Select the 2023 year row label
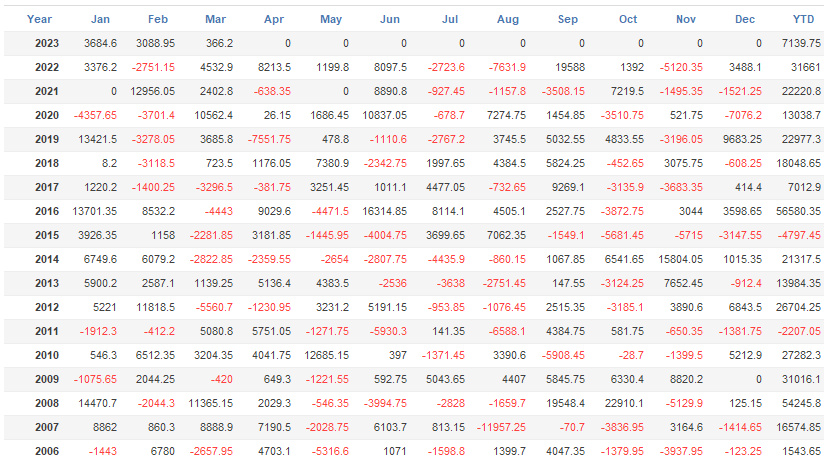Screen dimensions: 833x467 (x=46, y=43)
